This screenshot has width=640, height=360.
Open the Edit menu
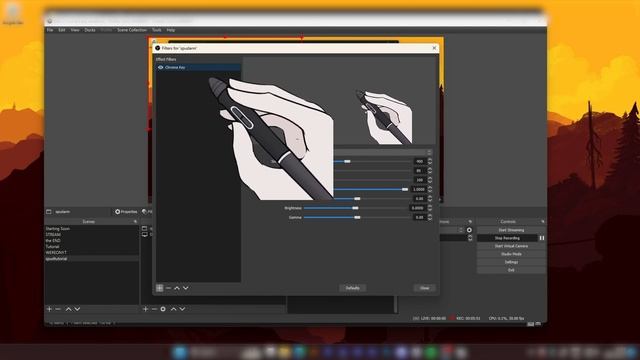[62, 30]
